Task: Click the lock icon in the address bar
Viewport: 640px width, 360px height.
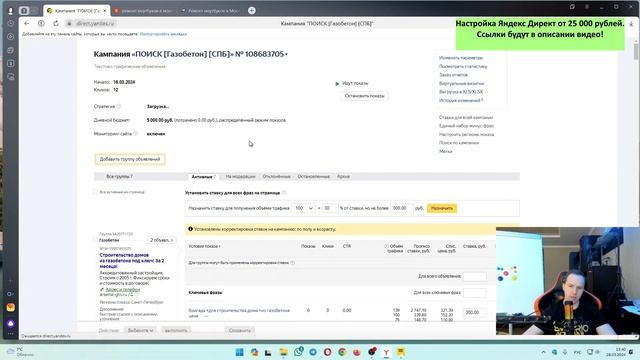Action: 69,24
